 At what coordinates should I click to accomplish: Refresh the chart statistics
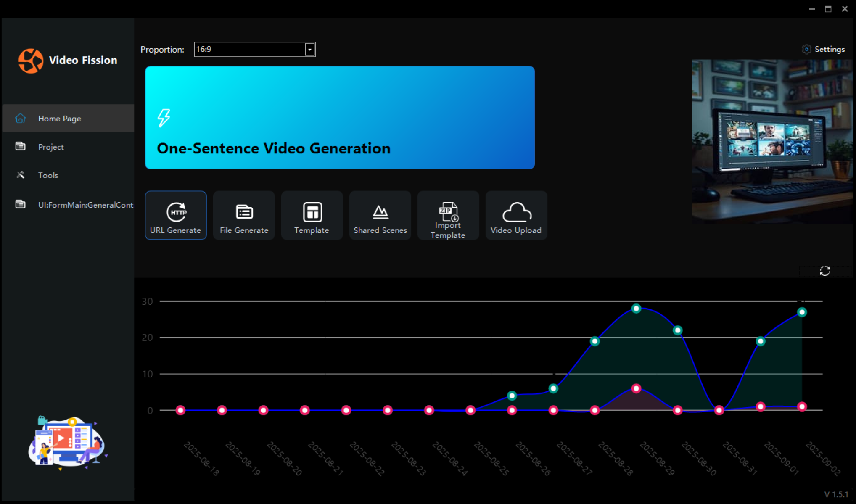click(824, 271)
